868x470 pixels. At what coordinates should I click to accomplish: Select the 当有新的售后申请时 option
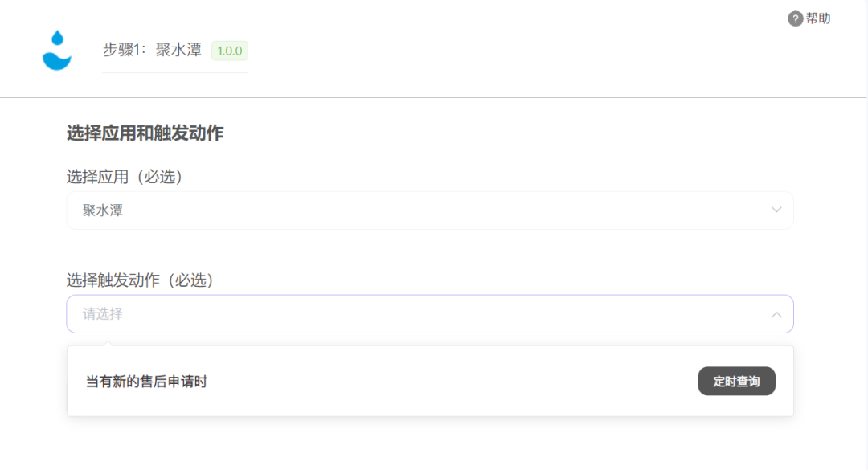click(146, 382)
